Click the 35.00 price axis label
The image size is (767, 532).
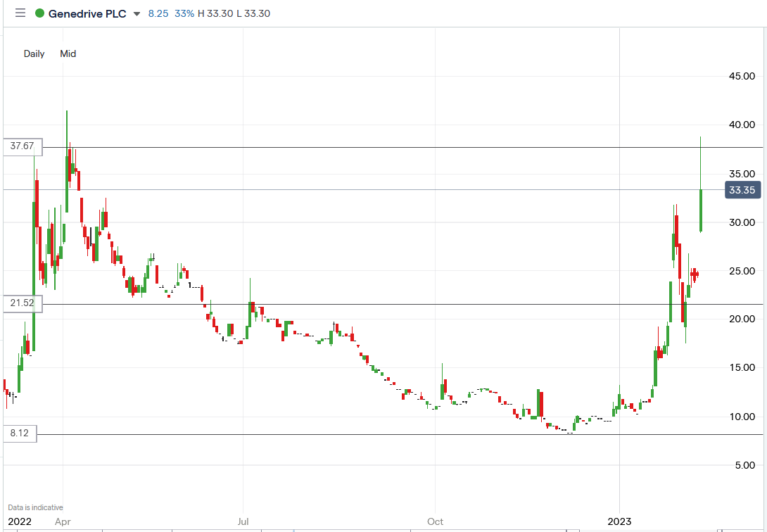click(x=742, y=174)
